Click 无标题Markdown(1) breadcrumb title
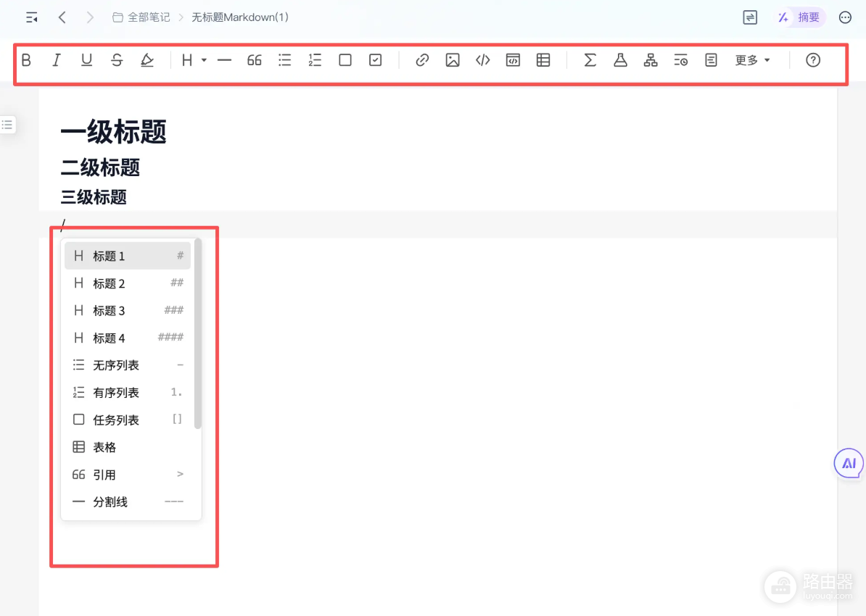The image size is (866, 616). (x=240, y=17)
